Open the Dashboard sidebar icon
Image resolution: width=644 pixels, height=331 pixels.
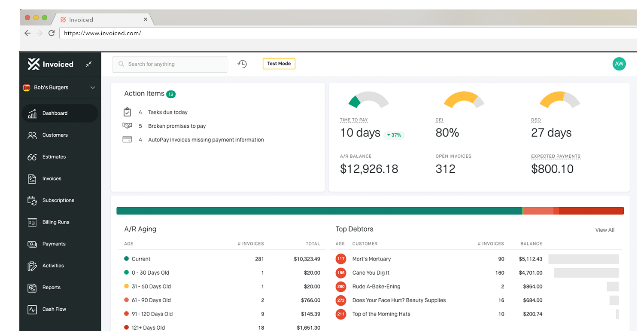click(x=32, y=113)
